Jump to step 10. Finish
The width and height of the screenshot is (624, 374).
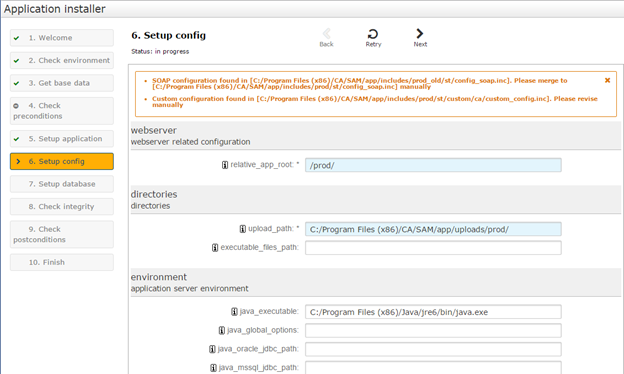pos(62,262)
